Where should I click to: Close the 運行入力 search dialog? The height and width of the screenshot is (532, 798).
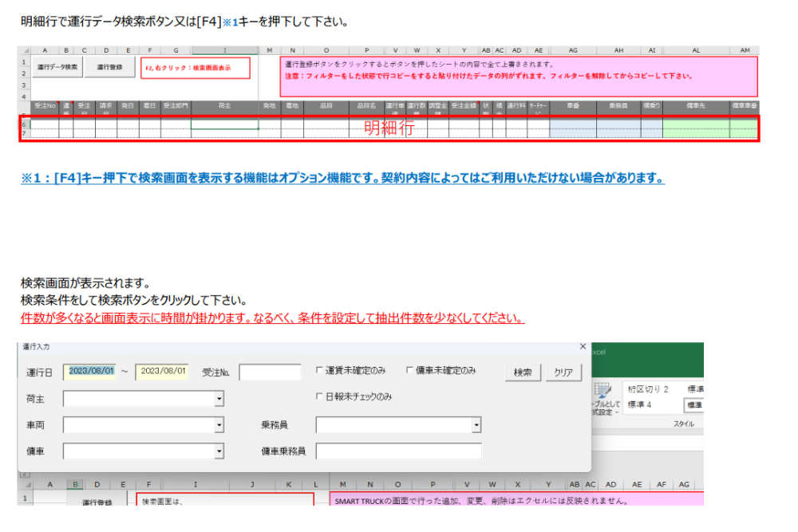(583, 347)
